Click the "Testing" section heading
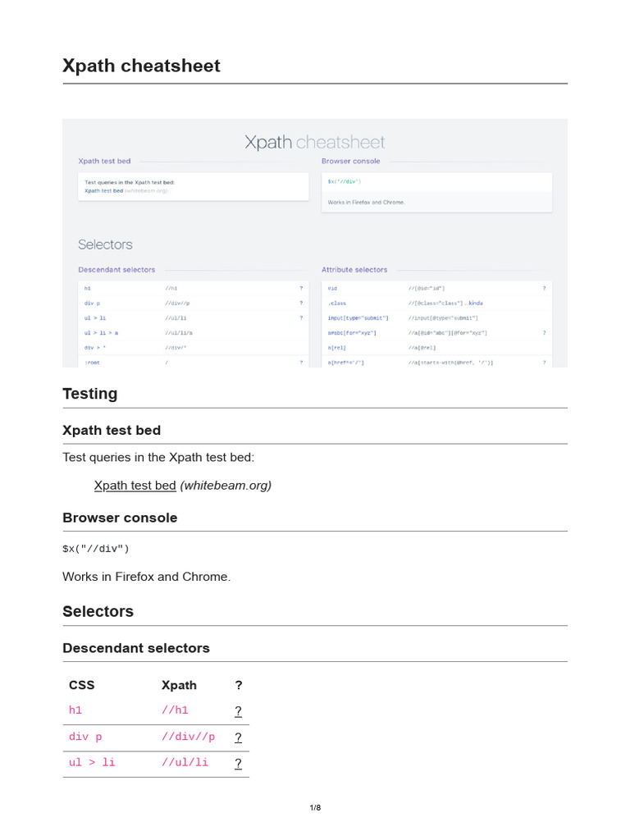630x840 pixels. (90, 394)
